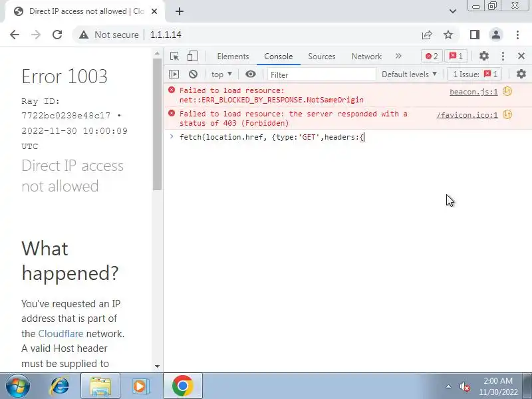Click the page vertical scrollbar thumb
This screenshot has height=399, width=532.
coord(157,124)
